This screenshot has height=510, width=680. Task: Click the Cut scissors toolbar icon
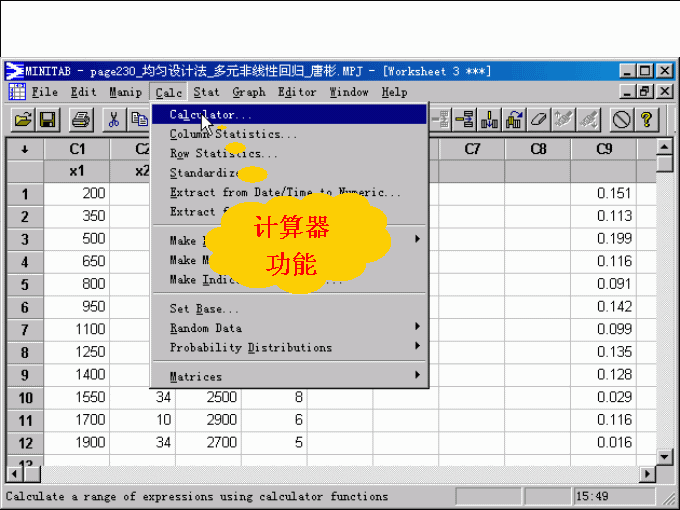[114, 120]
